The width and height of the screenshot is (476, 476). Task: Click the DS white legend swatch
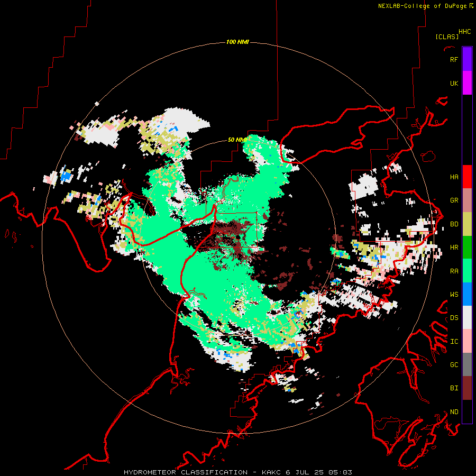[467, 317]
